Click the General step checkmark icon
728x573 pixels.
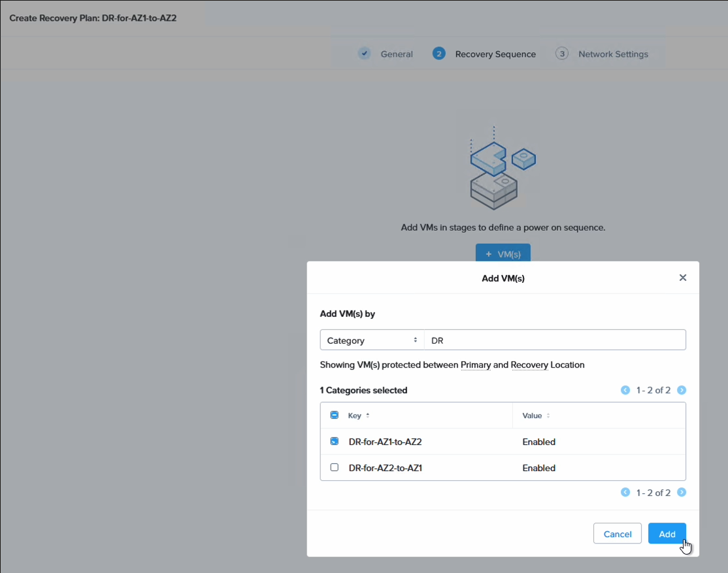[x=365, y=54]
